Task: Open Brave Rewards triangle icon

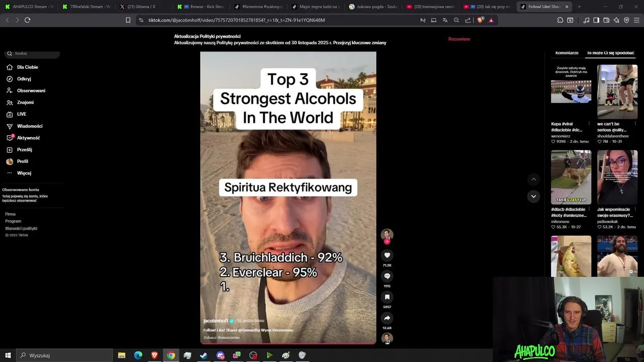Action: [491, 20]
